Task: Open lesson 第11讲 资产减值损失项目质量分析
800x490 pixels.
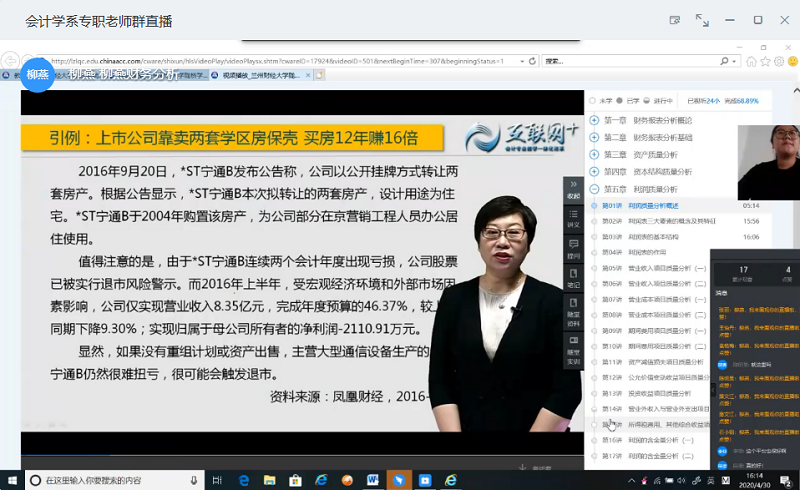Action: [655, 362]
